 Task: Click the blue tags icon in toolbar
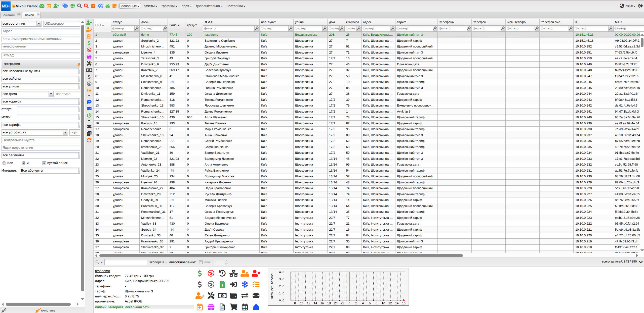[x=65, y=6]
